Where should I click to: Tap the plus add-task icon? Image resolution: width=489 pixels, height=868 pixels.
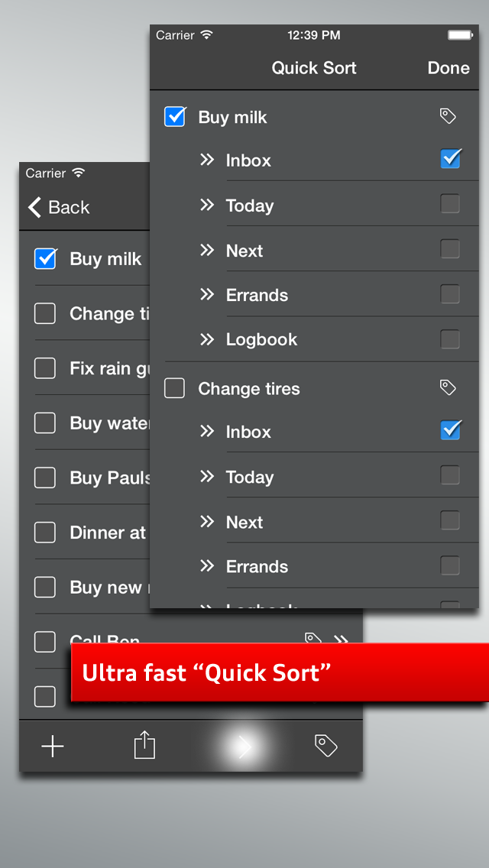[x=53, y=747]
